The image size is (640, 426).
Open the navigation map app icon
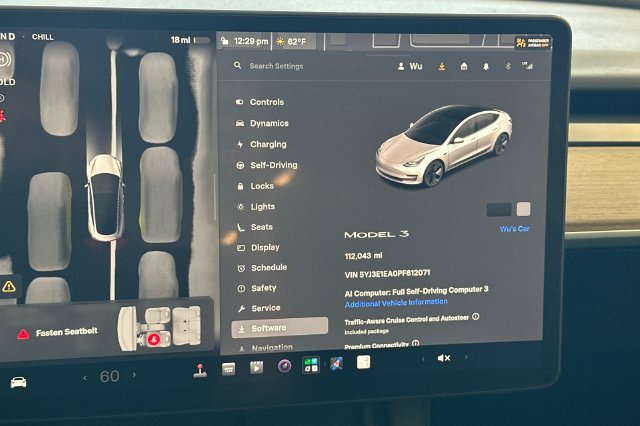click(337, 363)
